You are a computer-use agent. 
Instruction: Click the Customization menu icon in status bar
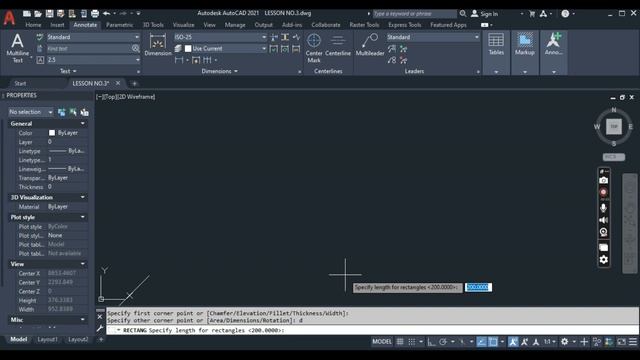point(633,342)
